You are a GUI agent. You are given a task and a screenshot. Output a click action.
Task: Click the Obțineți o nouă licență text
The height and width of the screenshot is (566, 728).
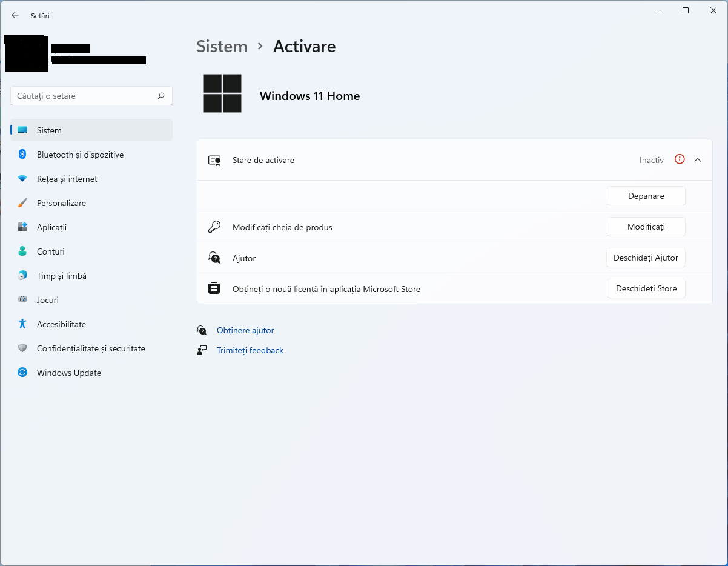(326, 289)
